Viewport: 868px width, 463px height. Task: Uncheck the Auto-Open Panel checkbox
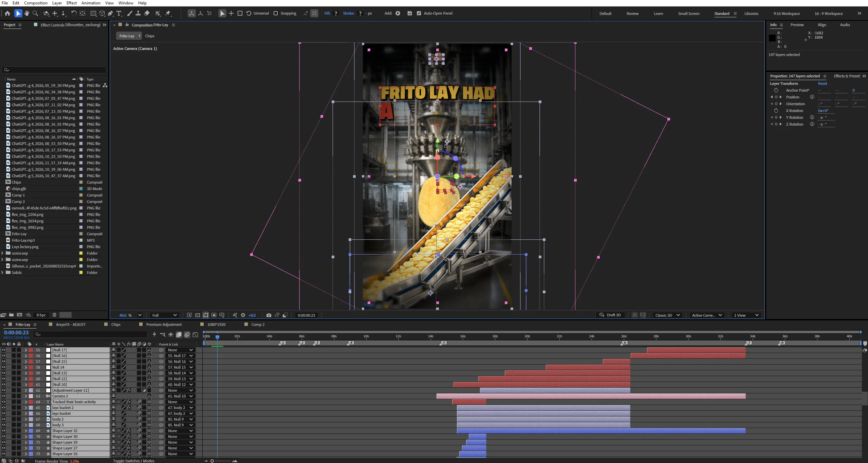tap(419, 13)
